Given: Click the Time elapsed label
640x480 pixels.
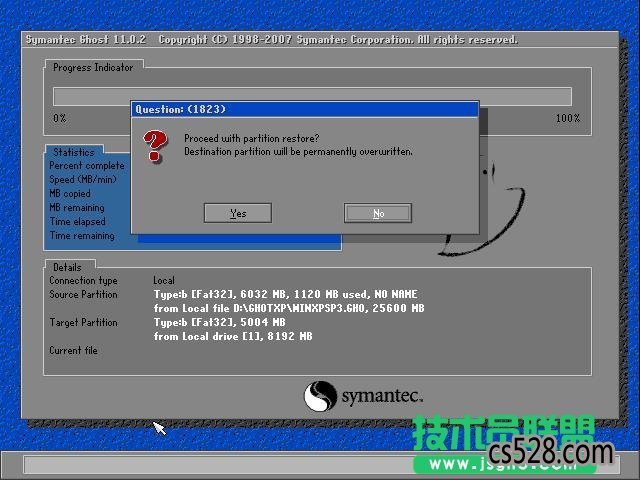Looking at the screenshot, I should 78,222.
